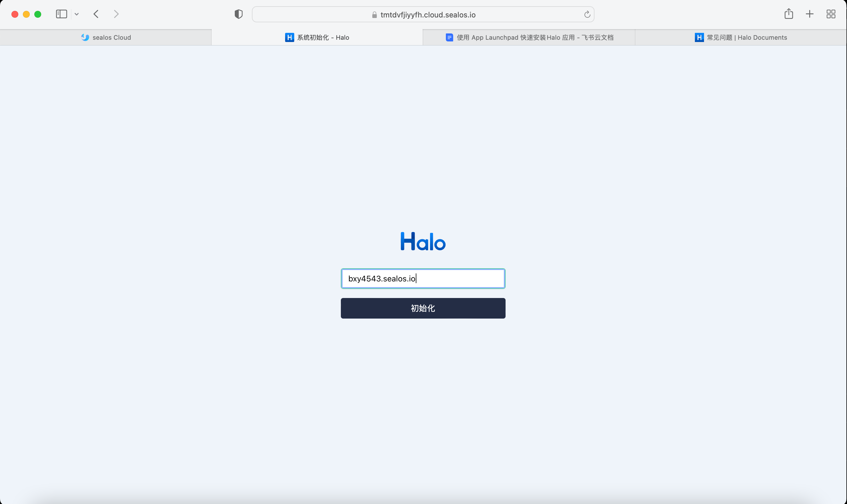Open the sidebar options dropdown arrow
The height and width of the screenshot is (504, 847).
(x=77, y=14)
